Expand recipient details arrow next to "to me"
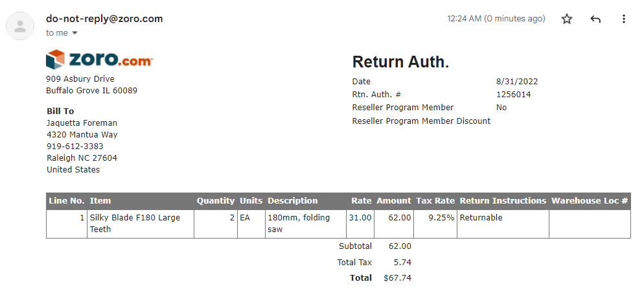Image resolution: width=644 pixels, height=306 pixels. click(75, 33)
